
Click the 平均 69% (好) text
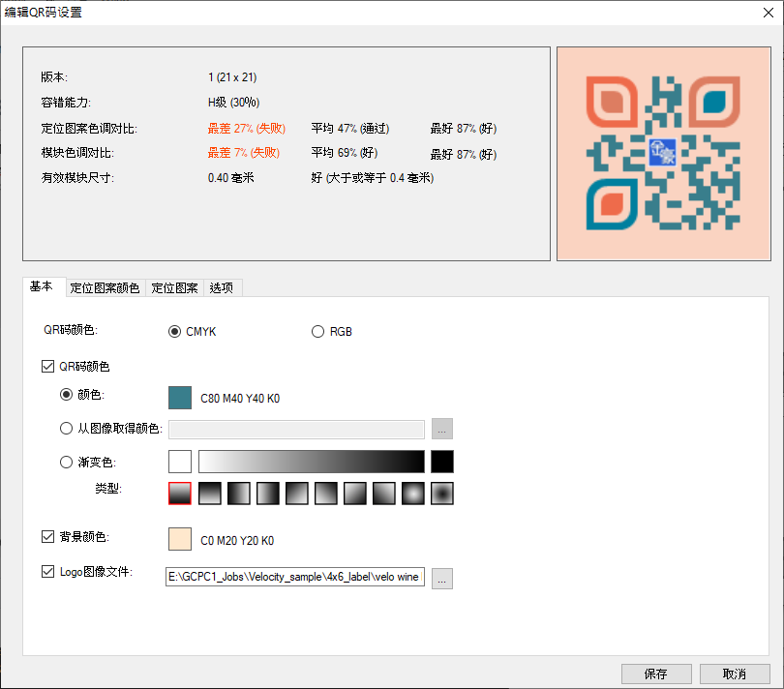[344, 153]
